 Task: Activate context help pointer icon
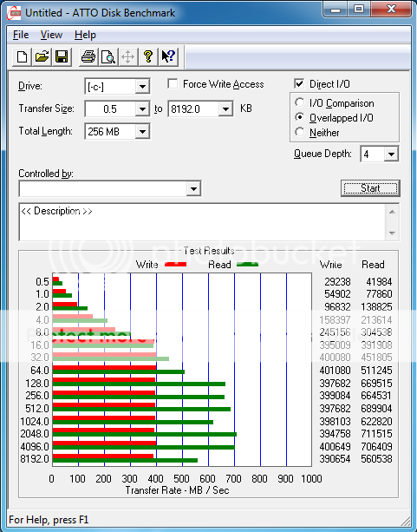tap(168, 56)
